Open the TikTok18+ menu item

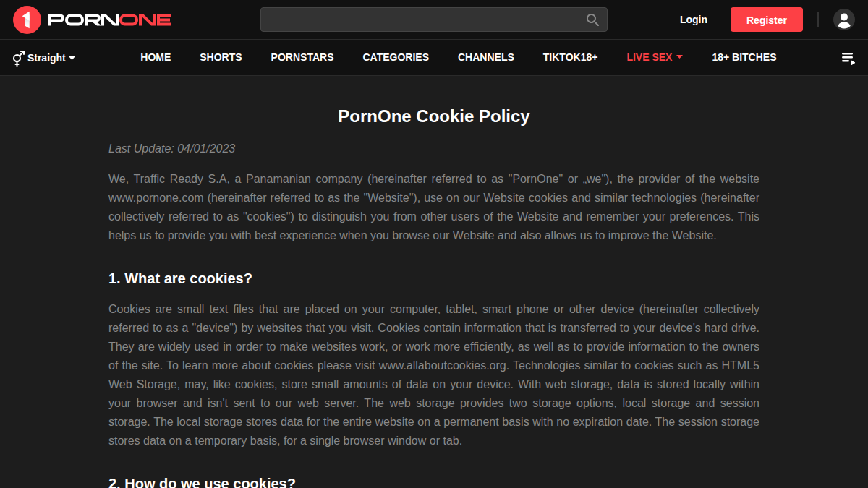coord(571,57)
